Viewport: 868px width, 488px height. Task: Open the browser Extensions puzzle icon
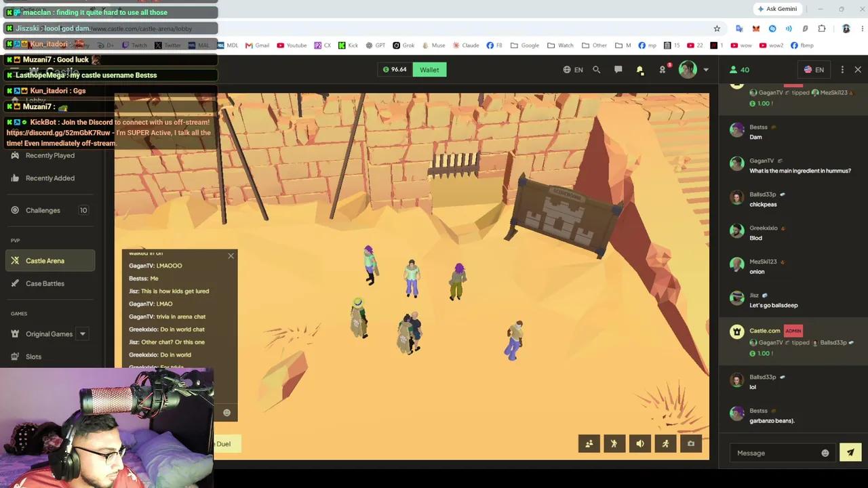(x=822, y=28)
